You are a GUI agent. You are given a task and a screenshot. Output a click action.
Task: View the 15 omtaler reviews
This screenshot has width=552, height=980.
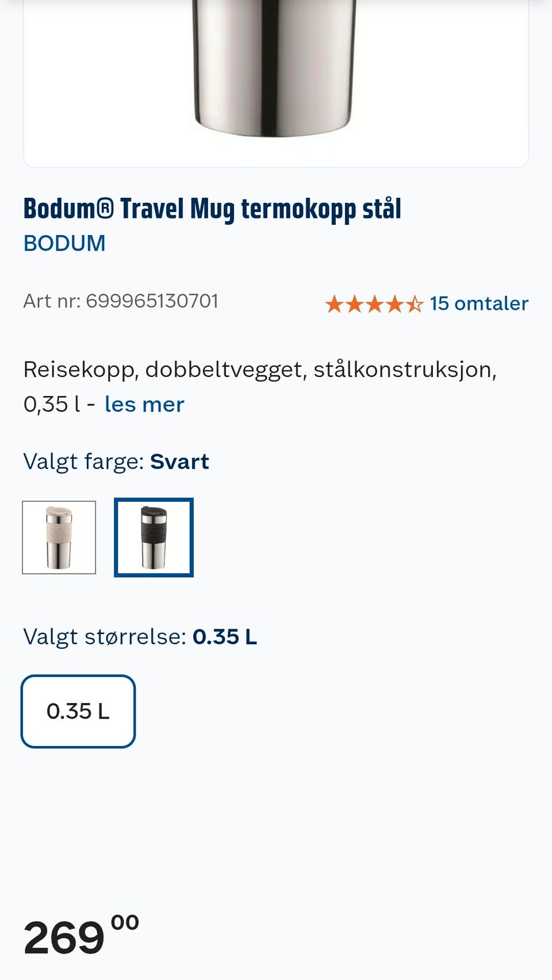coord(478,303)
